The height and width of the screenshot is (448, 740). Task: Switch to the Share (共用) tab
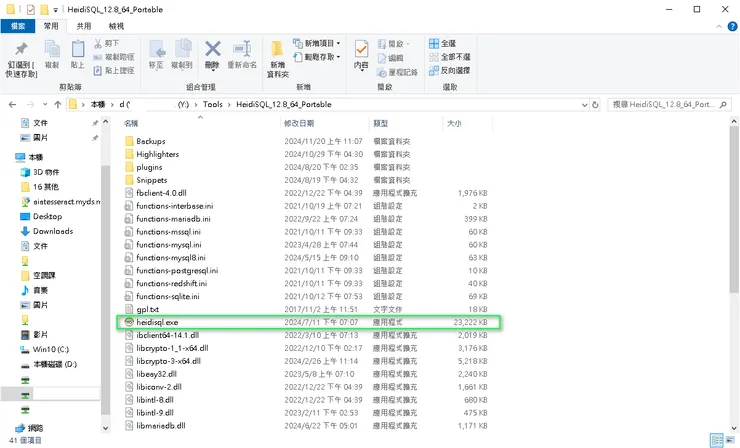(84, 26)
